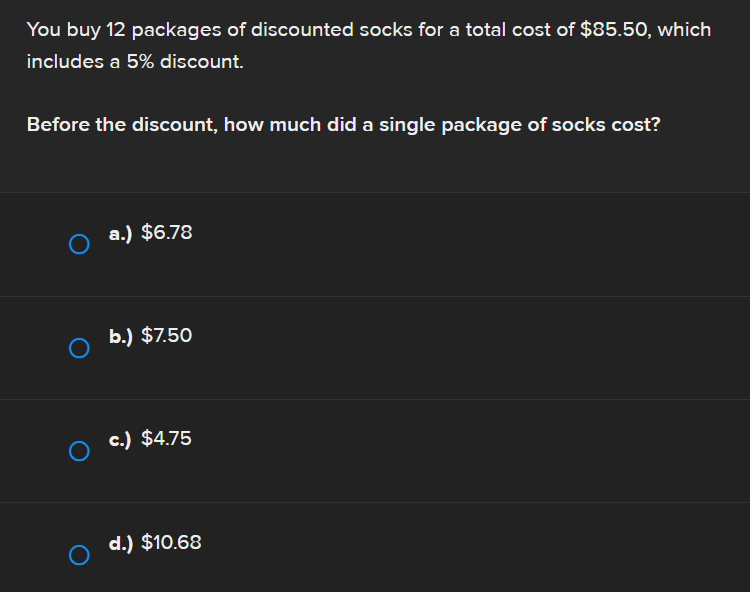Screen dimensions: 750x592
Task: Click the "$85.50" amount in the question
Action: coord(614,29)
